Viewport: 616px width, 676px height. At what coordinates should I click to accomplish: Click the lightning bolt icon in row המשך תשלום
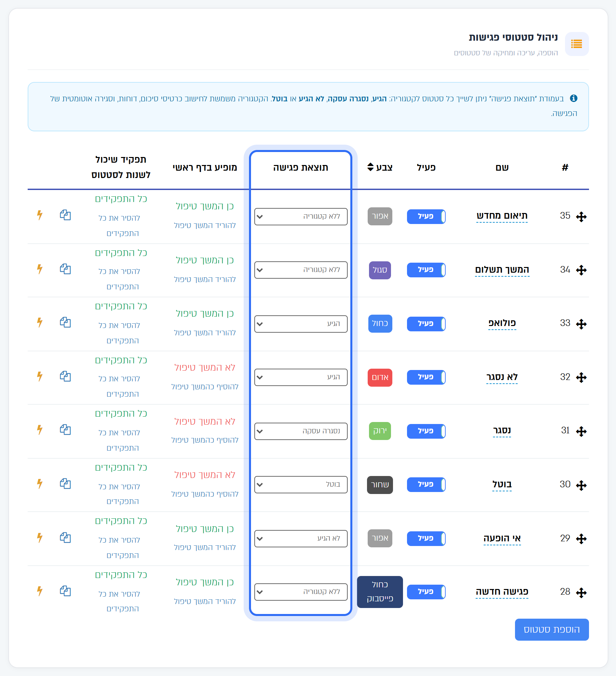(40, 269)
